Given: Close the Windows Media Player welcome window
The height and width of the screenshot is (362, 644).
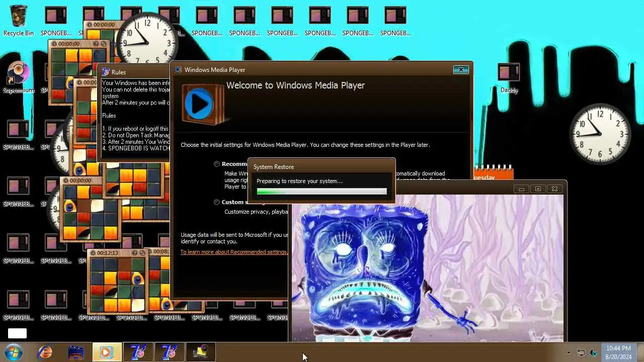Looking at the screenshot, I should pyautogui.click(x=461, y=70).
